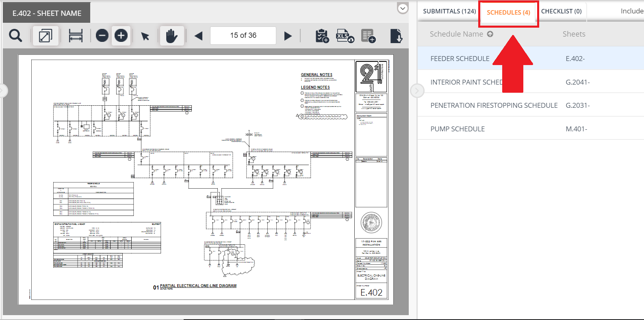Download the sheet document icon
This screenshot has width=644, height=320.
pos(396,36)
